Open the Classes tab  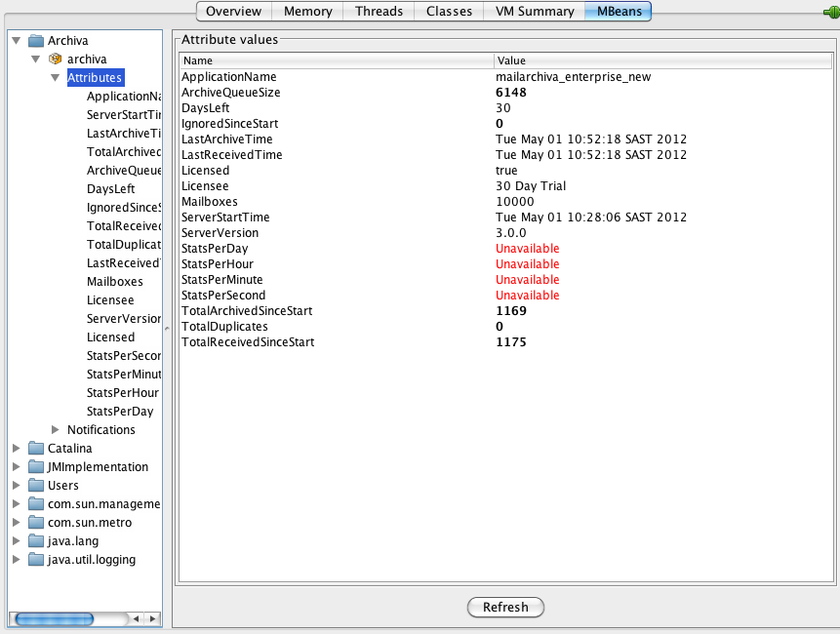tap(449, 12)
